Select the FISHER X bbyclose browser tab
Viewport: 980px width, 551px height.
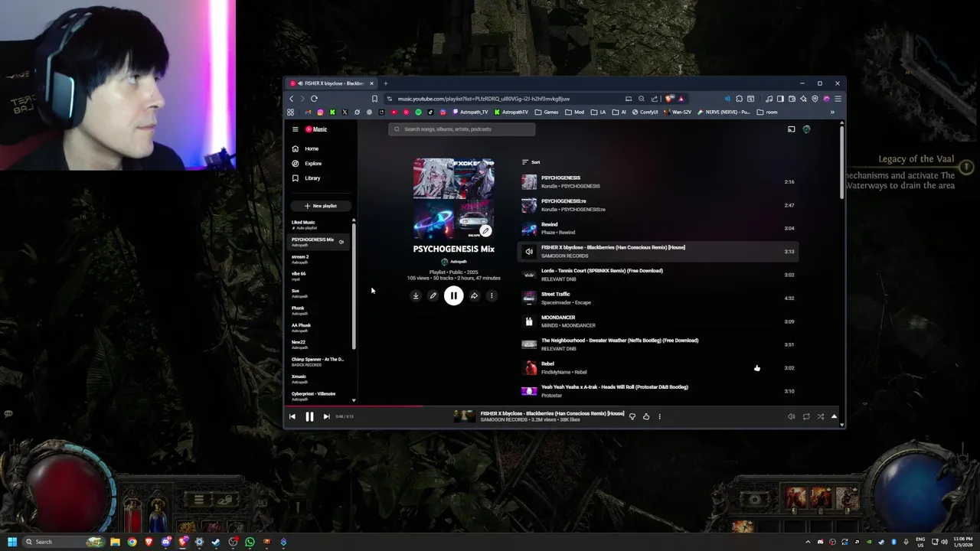pyautogui.click(x=332, y=83)
